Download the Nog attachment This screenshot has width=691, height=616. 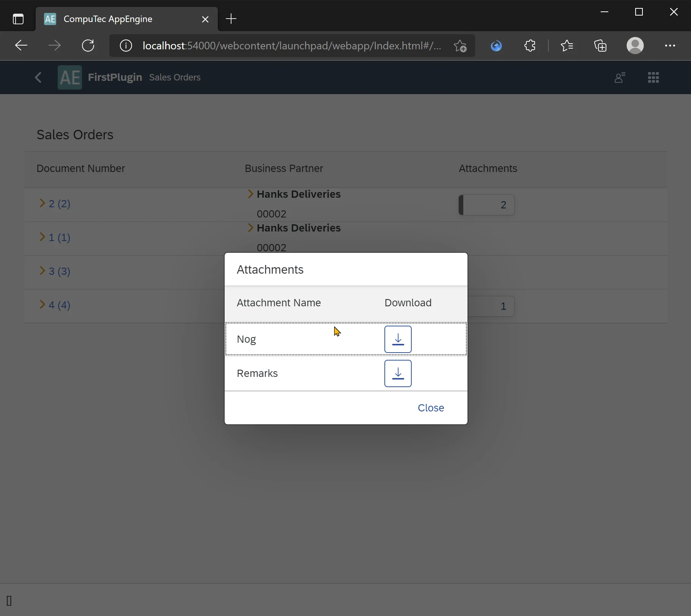pyautogui.click(x=398, y=339)
